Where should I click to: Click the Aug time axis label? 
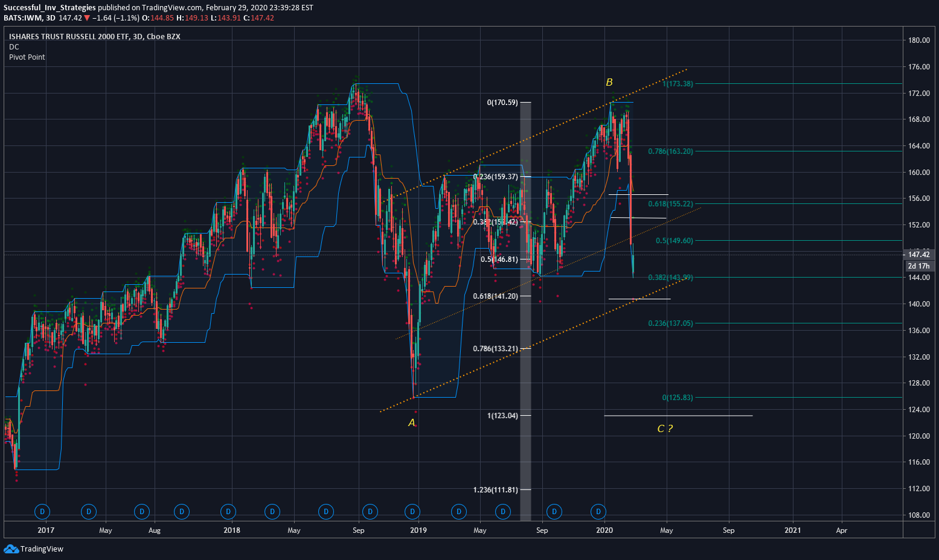(x=155, y=530)
